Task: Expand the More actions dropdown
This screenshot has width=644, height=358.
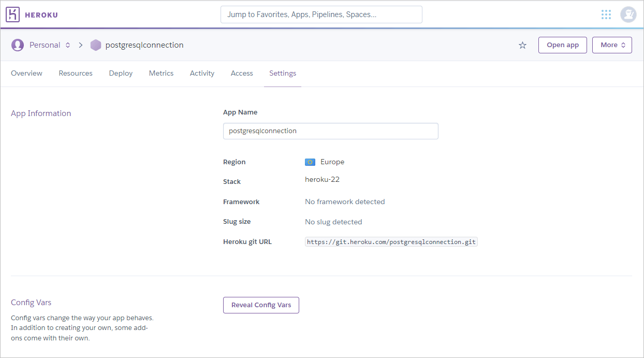Action: [x=612, y=45]
